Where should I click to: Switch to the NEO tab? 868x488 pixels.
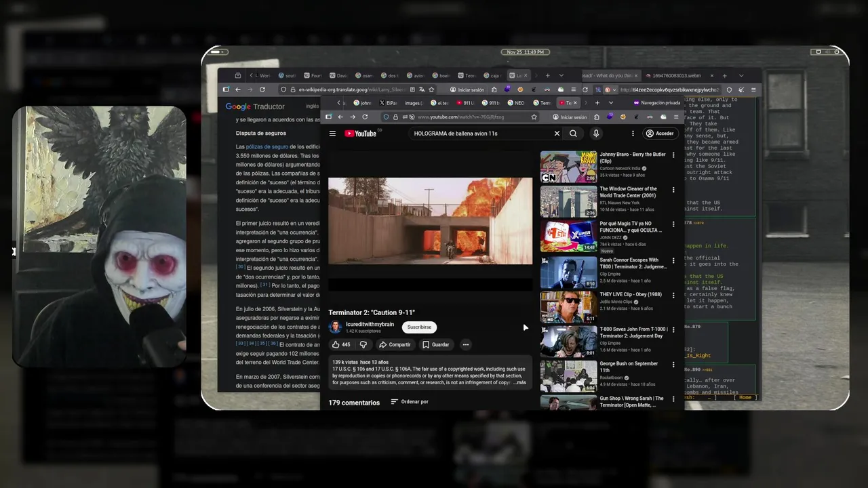pos(517,103)
